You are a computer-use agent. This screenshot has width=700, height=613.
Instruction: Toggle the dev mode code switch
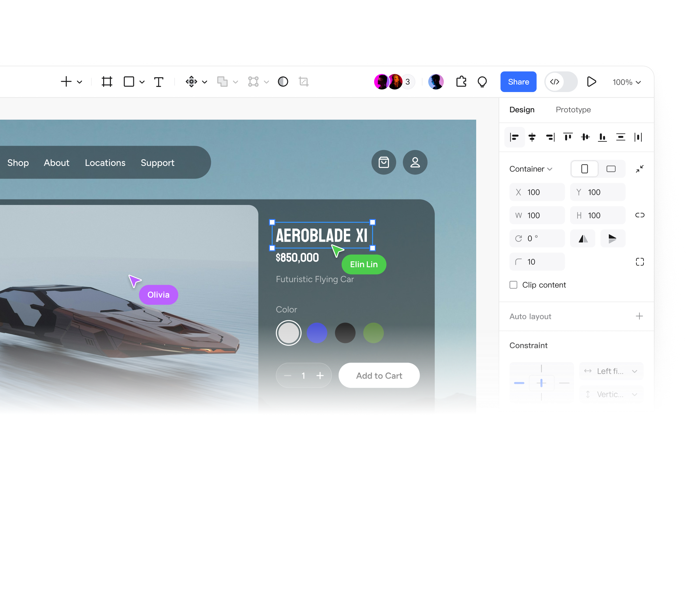coord(561,82)
